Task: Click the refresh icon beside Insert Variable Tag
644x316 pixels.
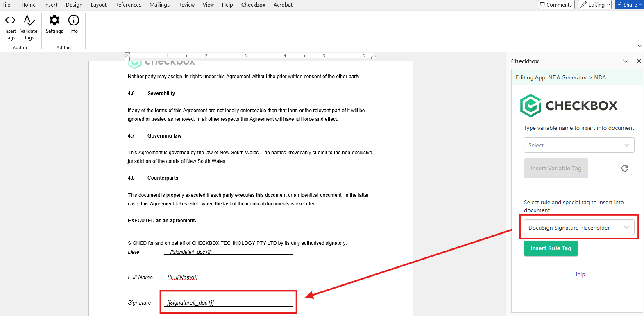Action: pos(625,168)
